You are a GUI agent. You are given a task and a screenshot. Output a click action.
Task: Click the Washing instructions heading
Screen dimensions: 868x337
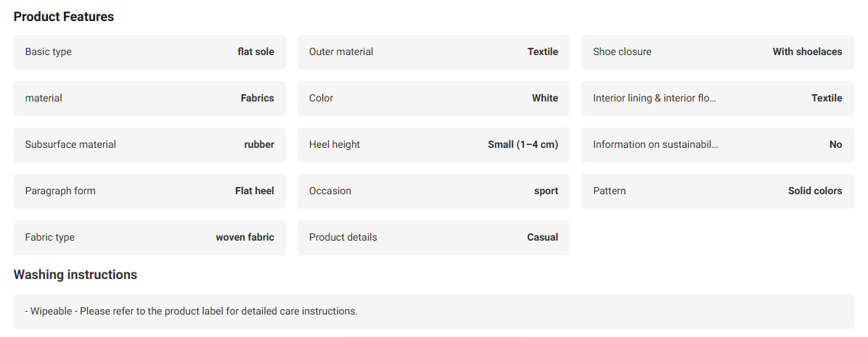point(75,275)
